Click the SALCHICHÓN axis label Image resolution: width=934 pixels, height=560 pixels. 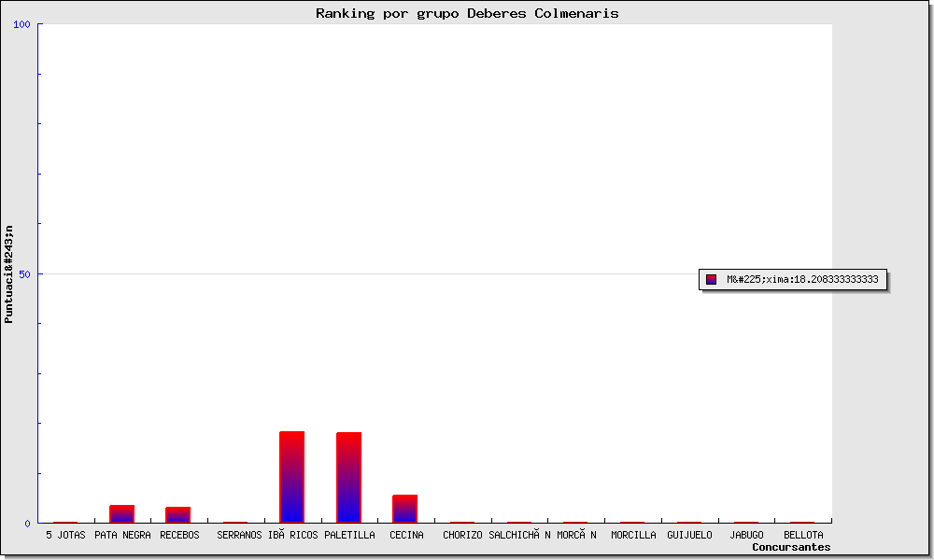[519, 536]
